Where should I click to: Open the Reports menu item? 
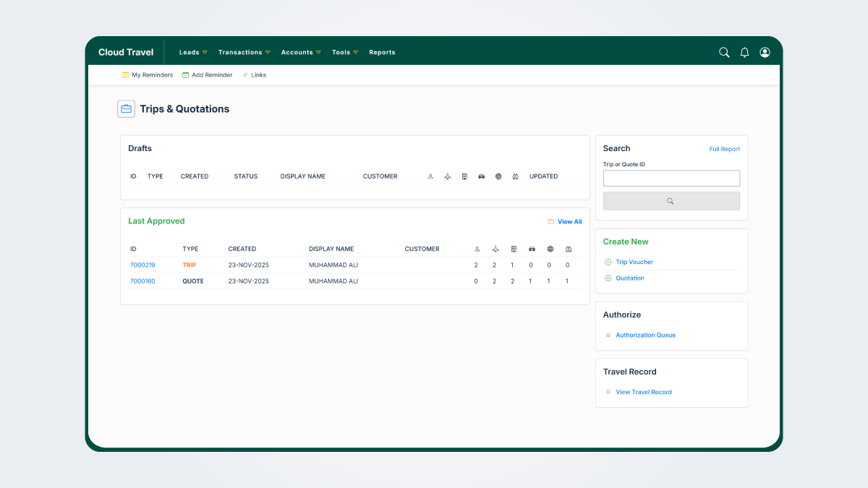coord(382,53)
